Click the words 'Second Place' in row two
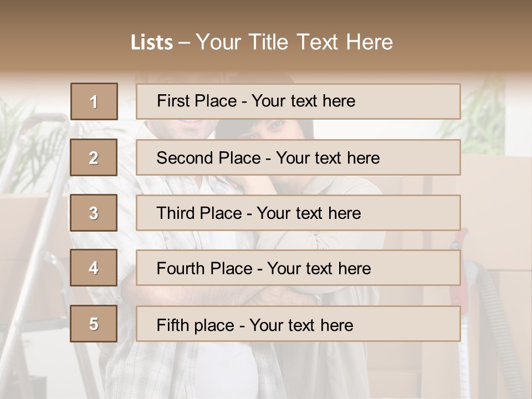 click(x=209, y=158)
